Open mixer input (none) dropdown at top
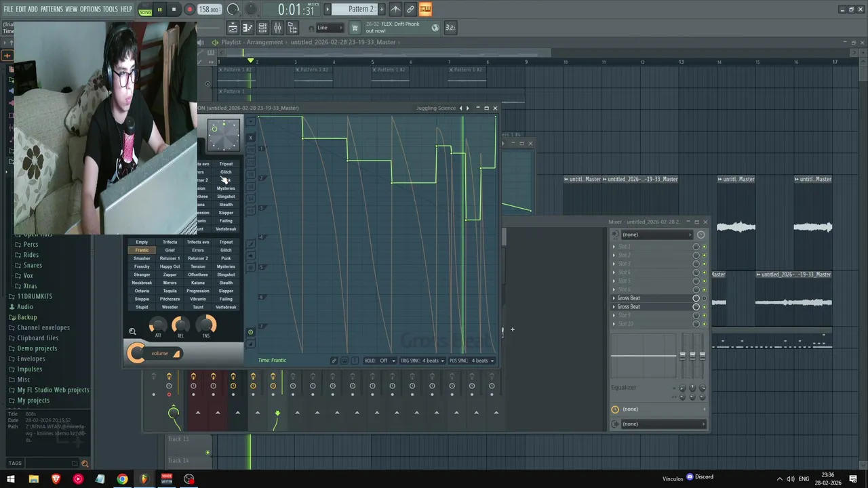 click(x=656, y=235)
